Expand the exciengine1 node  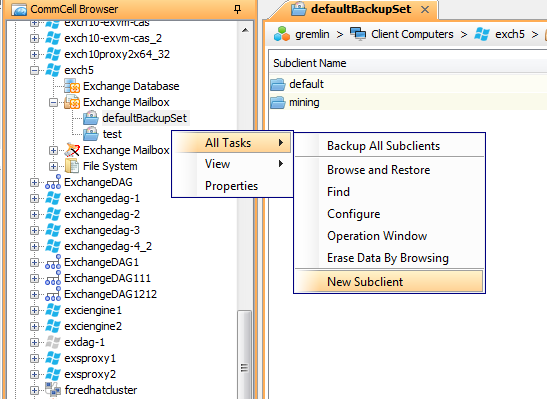tap(34, 310)
